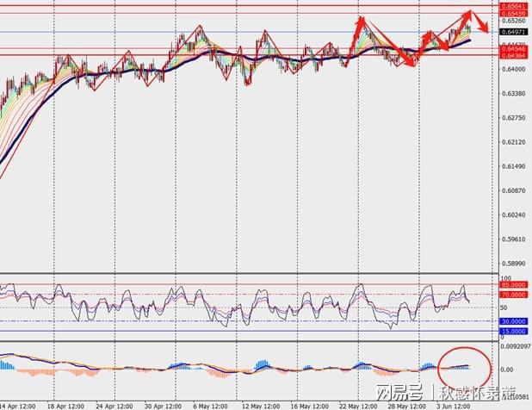Screen dimensions: 532x410
Task: Click the 16 May 12:00 date label
Action: tap(309, 407)
